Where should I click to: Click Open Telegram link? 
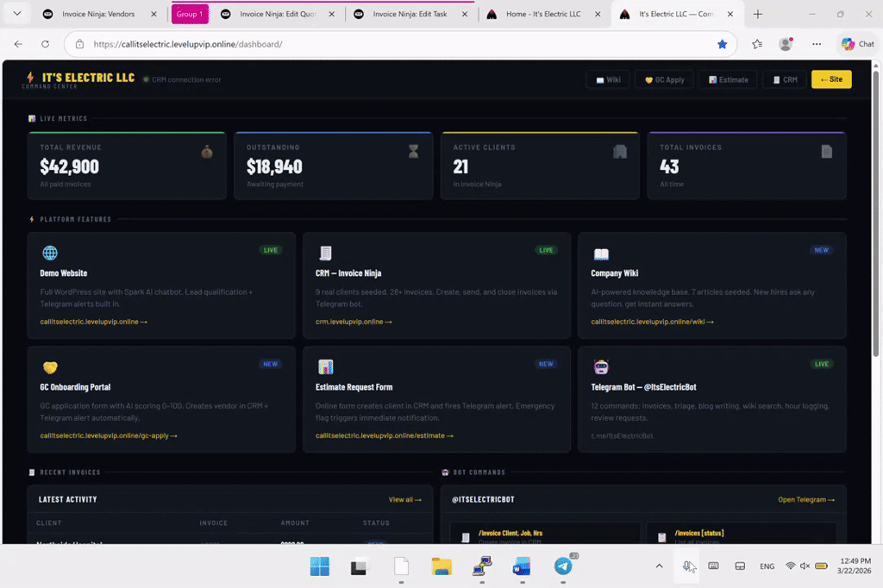(806, 499)
